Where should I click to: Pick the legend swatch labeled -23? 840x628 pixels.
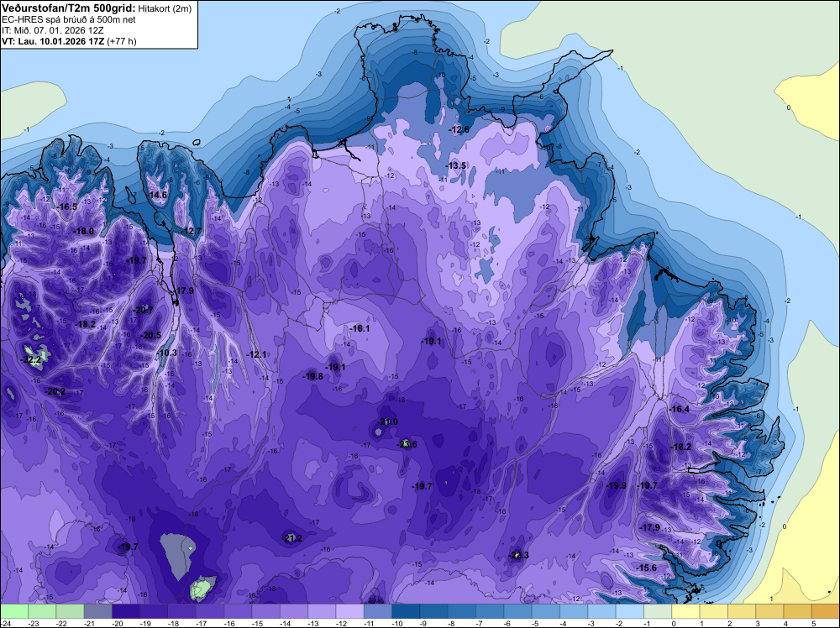pyautogui.click(x=42, y=611)
